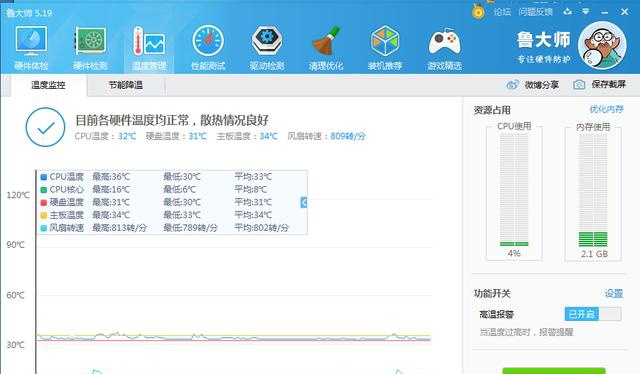Click the 微博分享 eye icon
Viewport: 640px width, 374px height.
pyautogui.click(x=512, y=85)
